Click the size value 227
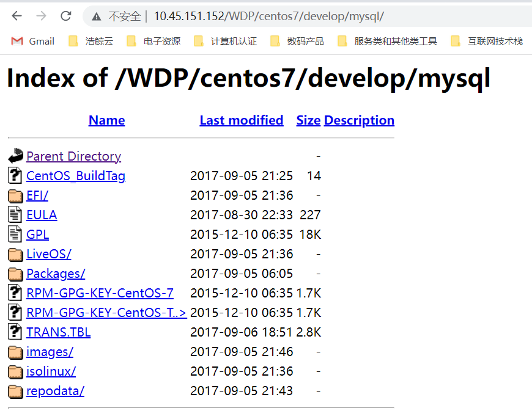The image size is (532, 419). click(310, 215)
